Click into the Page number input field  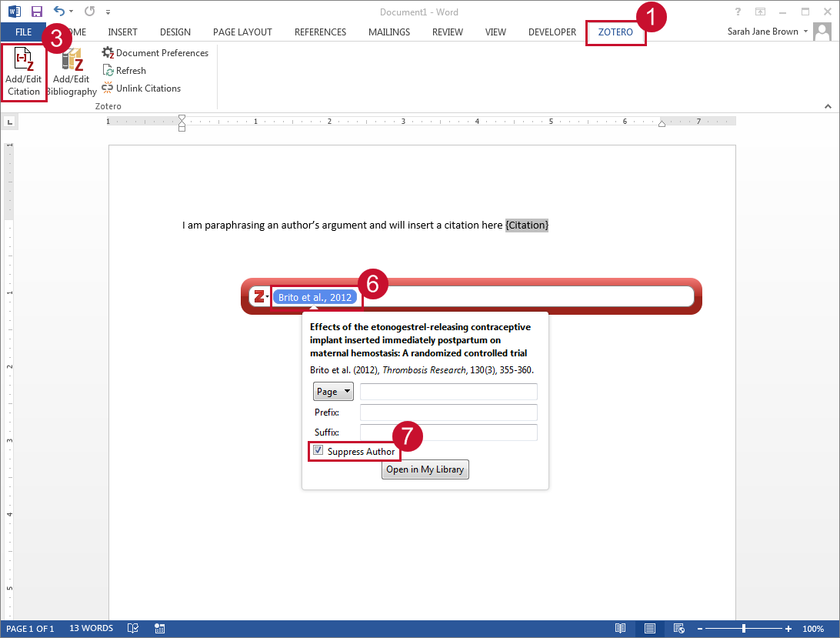[448, 392]
